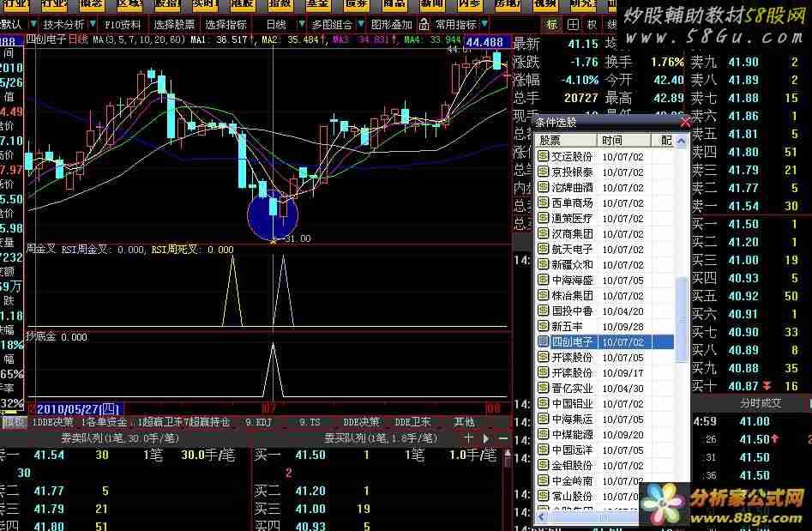Viewport: 812px width, 531px height.
Task: Click the highlighted 标 icon in the toolbar
Action: 552,25
